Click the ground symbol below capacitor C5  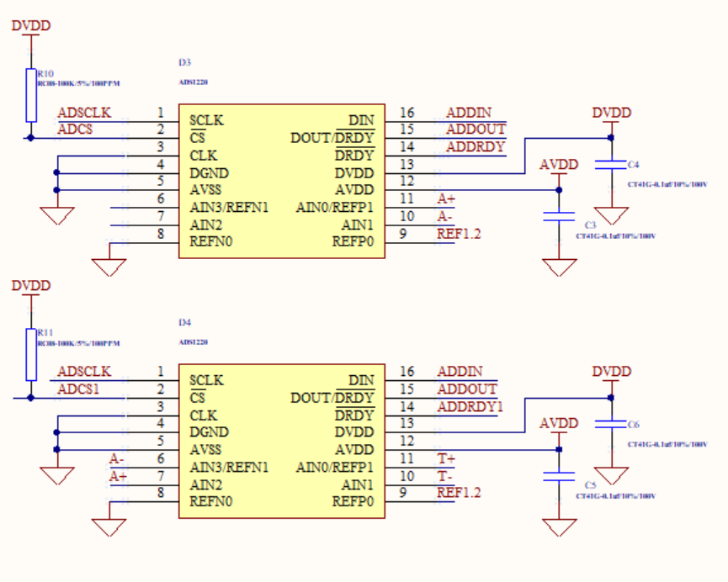(560, 527)
